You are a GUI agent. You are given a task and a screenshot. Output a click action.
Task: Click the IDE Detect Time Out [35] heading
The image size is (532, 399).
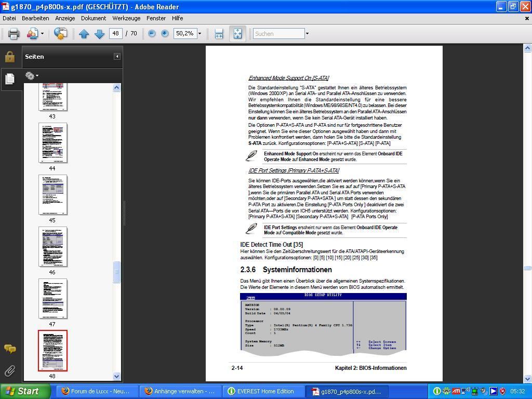tap(271, 244)
